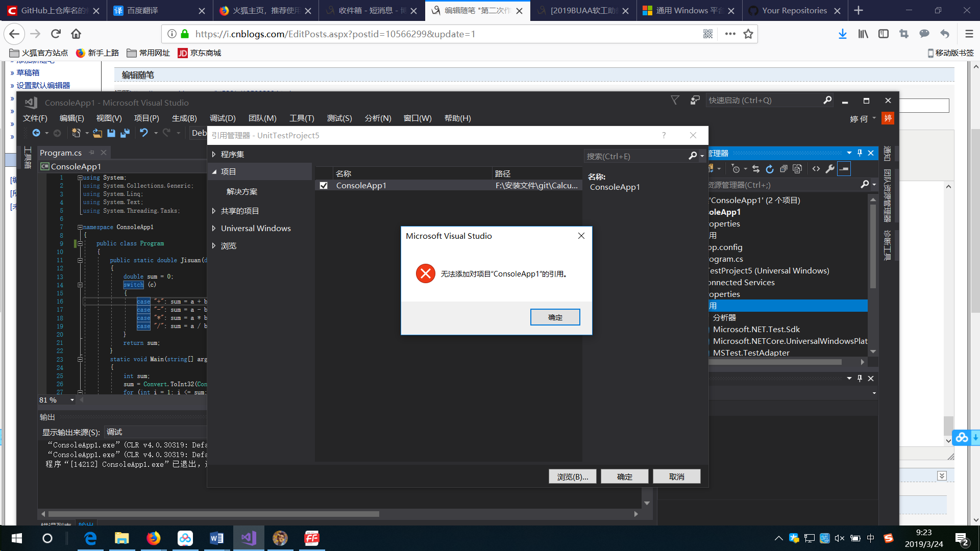The width and height of the screenshot is (980, 551).
Task: Select the 解决方案 sub-item
Action: pyautogui.click(x=242, y=192)
